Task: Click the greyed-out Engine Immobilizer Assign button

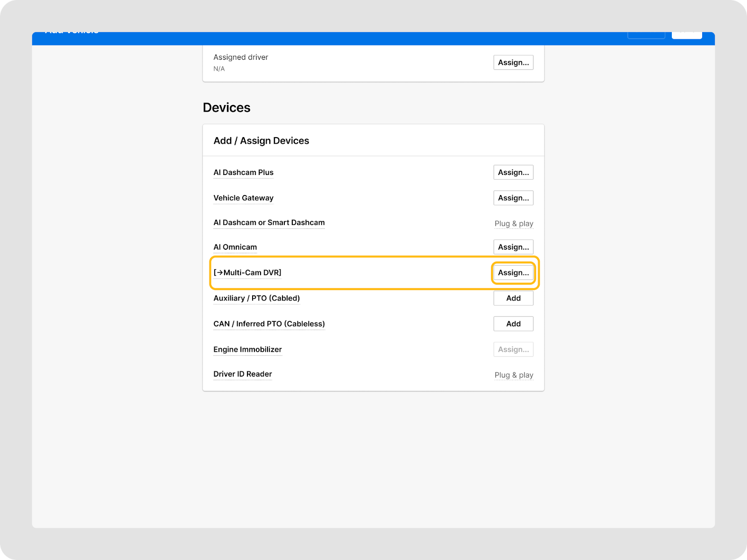Action: 513,350
